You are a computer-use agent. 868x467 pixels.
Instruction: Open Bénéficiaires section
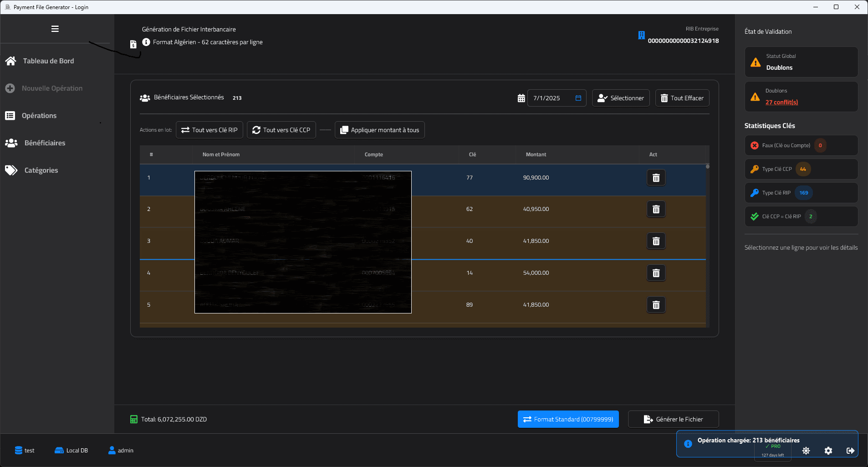(35, 143)
